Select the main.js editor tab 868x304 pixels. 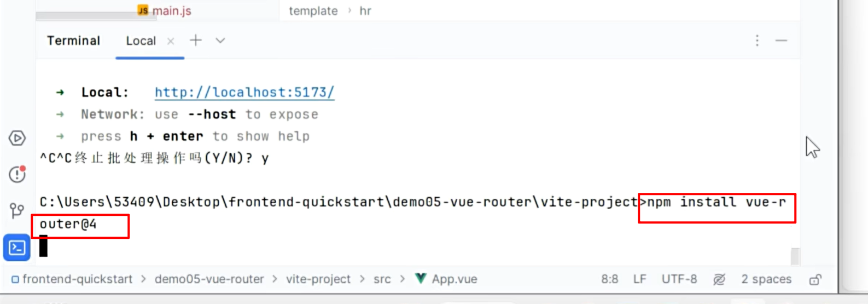164,10
